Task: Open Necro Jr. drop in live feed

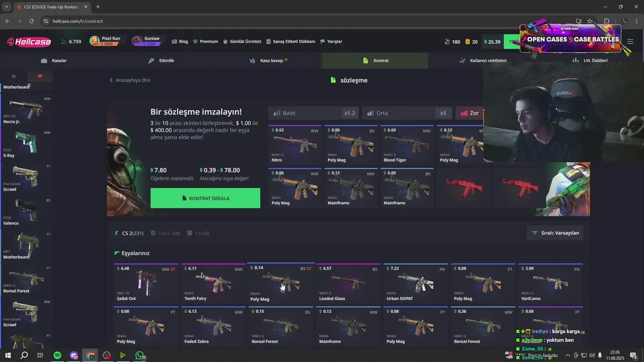Action: click(27, 110)
